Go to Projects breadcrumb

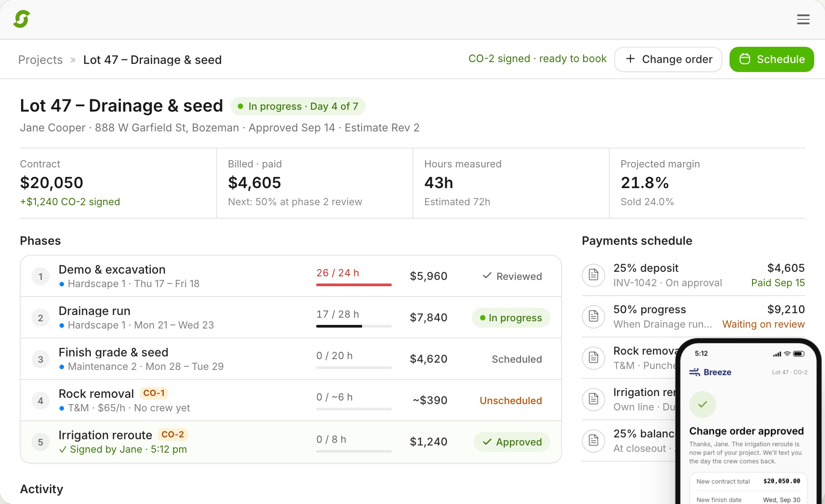coord(40,60)
